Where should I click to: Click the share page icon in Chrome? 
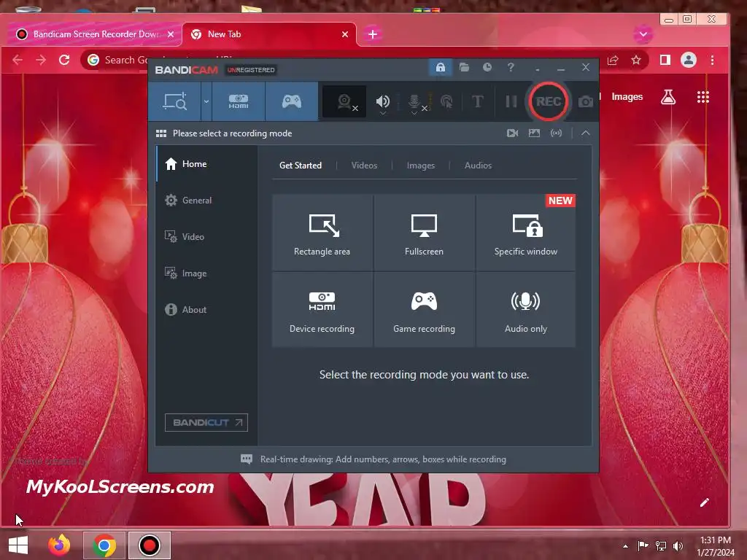pyautogui.click(x=613, y=60)
